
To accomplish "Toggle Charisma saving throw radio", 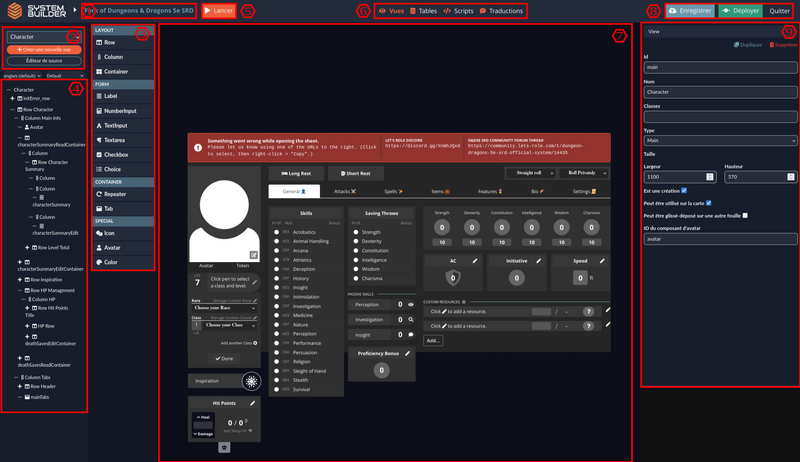I will [356, 278].
